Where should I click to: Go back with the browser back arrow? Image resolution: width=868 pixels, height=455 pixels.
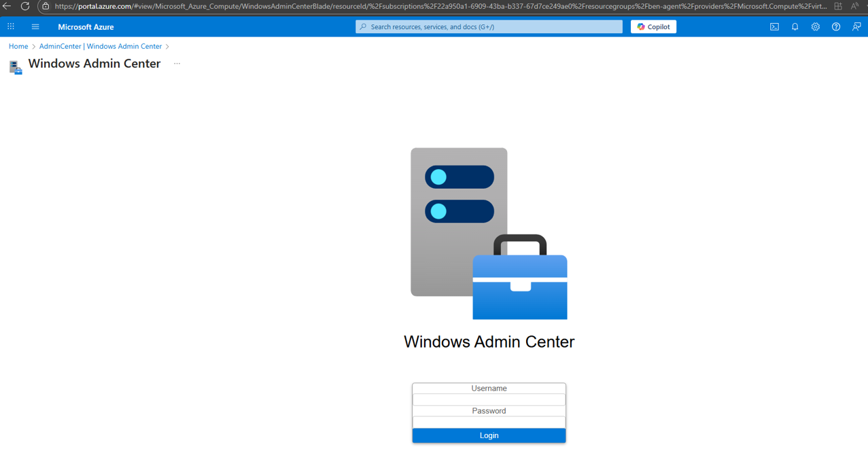pyautogui.click(x=7, y=6)
